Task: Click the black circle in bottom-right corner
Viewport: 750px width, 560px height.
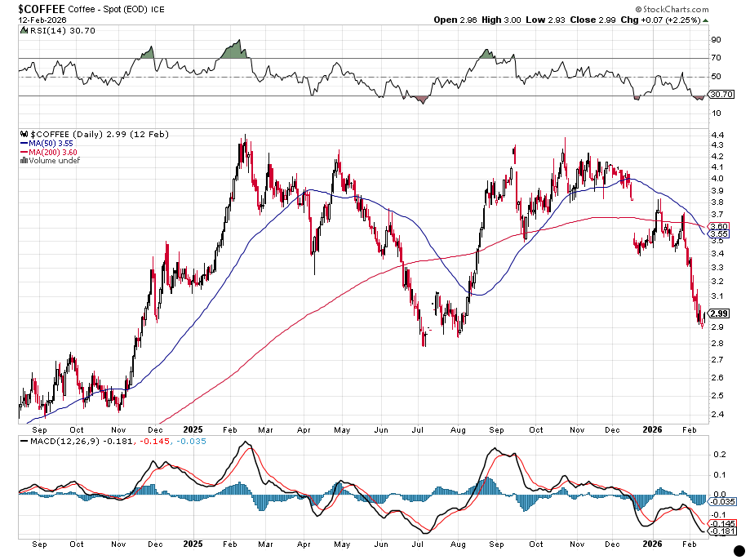Action: pyautogui.click(x=739, y=551)
